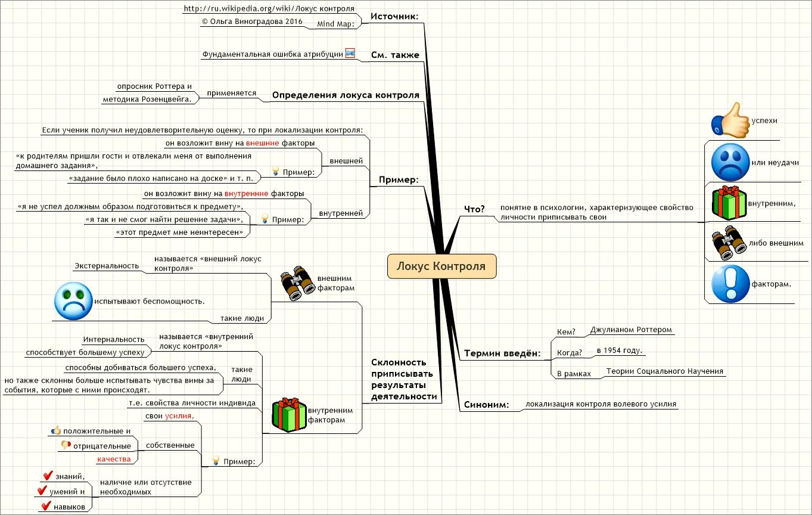Select the Экстернальность node
Screen dimensions: 812x515
coord(107,265)
